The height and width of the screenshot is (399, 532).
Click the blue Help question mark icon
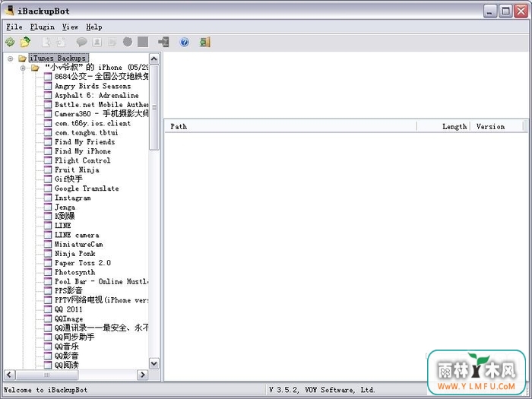[184, 43]
